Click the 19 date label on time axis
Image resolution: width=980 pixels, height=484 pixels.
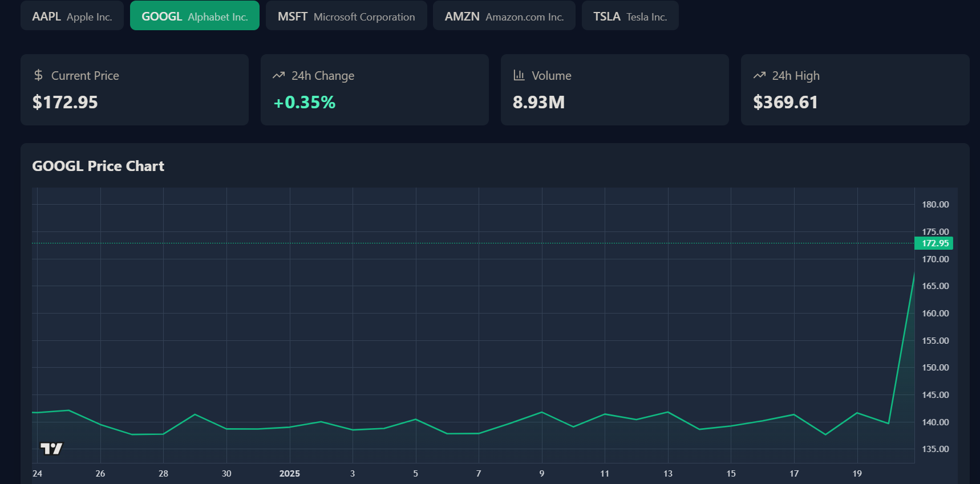[x=857, y=473]
